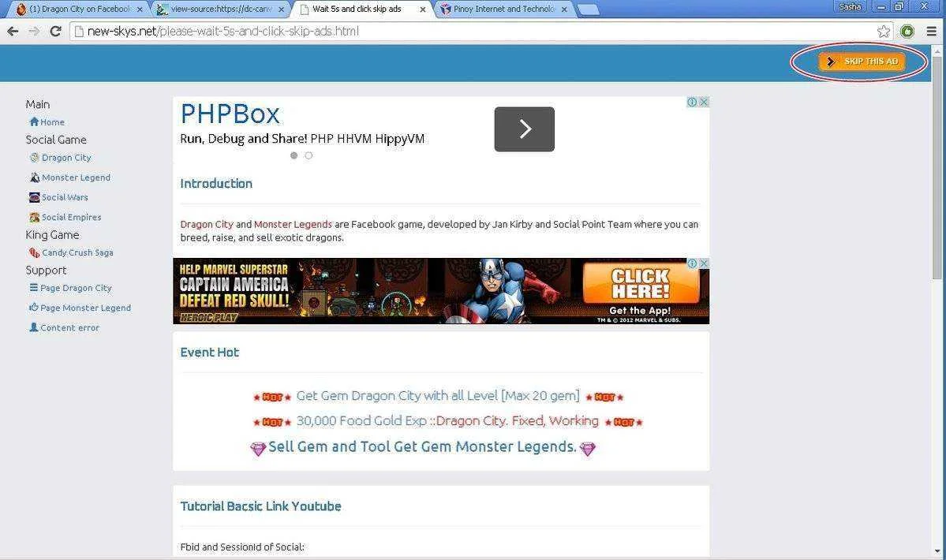
Task: Open a new tab with the new-tab button
Action: click(x=589, y=9)
